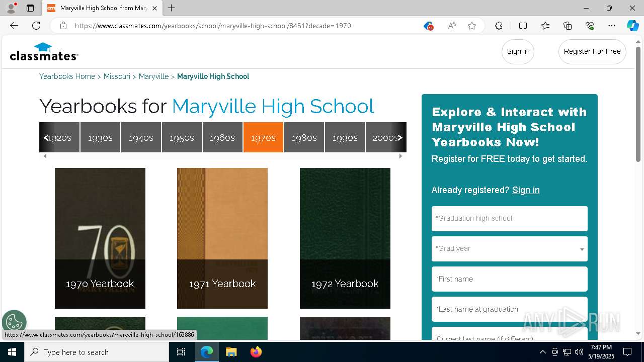This screenshot has height=362, width=644.
Task: Click the First name field
Action: (510, 279)
